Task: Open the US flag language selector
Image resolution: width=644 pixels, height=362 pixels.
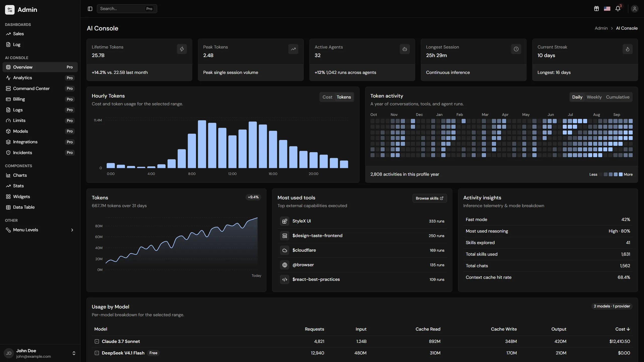Action: [607, 9]
